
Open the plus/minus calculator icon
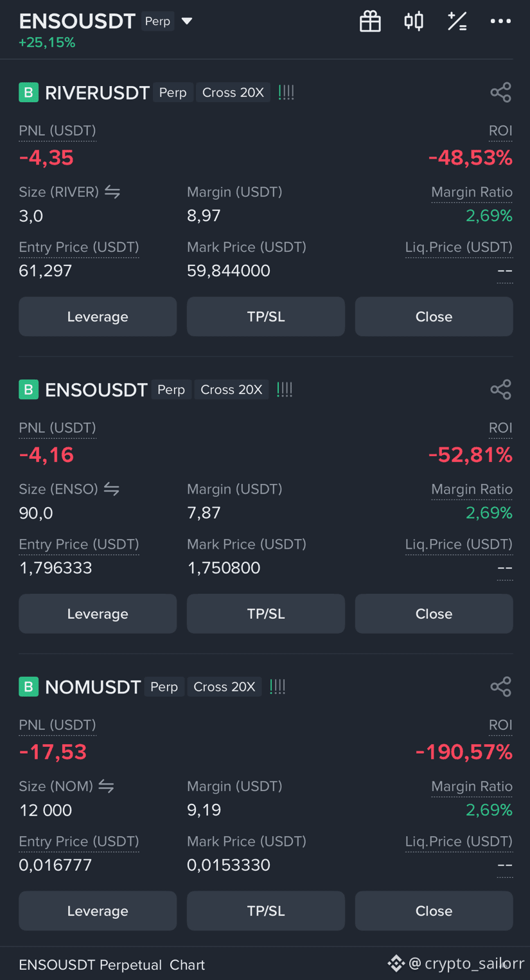pyautogui.click(x=457, y=21)
